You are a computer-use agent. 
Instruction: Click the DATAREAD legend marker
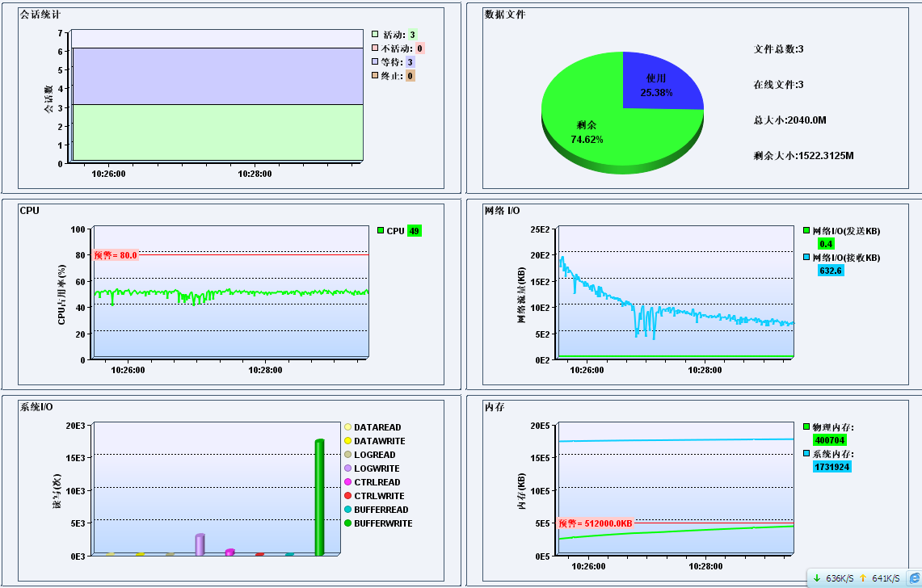coord(348,427)
